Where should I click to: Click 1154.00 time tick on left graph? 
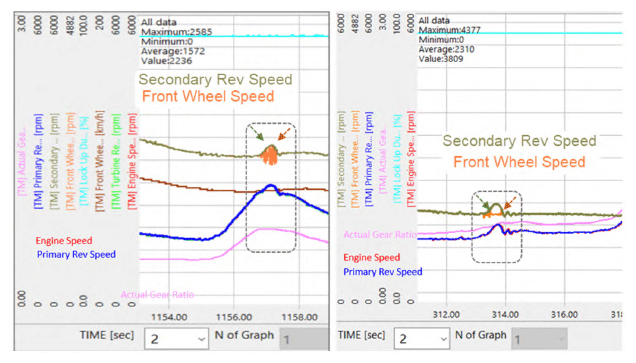[x=169, y=317]
